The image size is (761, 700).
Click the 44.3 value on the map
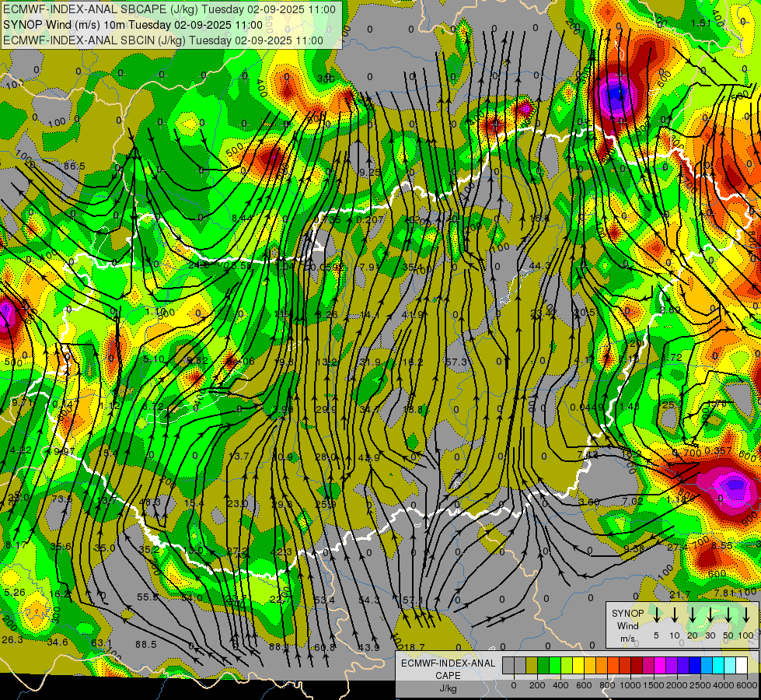(x=539, y=266)
